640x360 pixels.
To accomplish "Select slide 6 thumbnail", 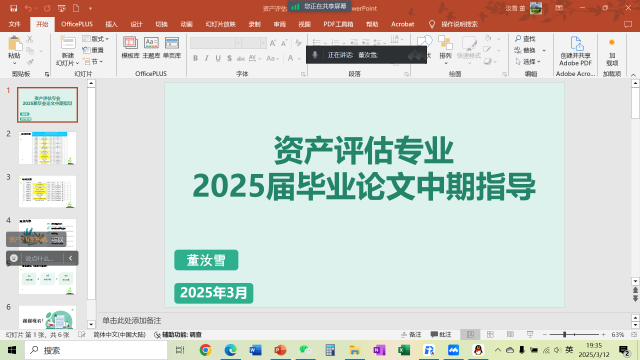I will coord(47,317).
